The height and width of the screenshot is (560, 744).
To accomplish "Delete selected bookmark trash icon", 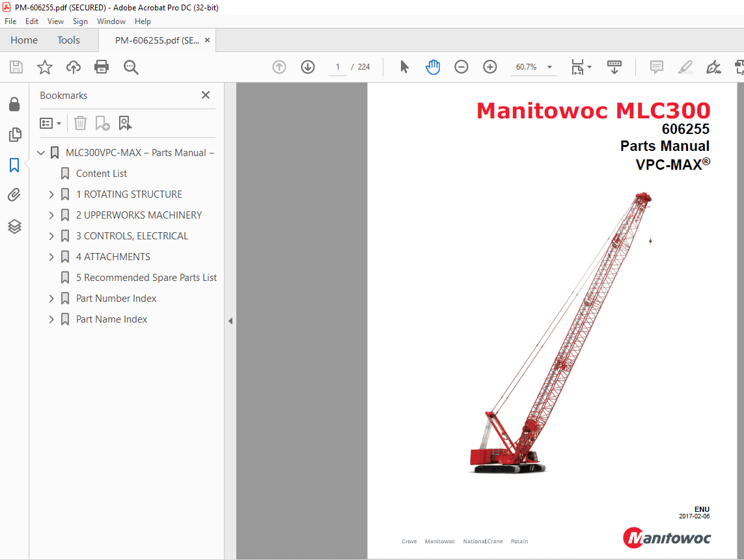I will [x=80, y=124].
